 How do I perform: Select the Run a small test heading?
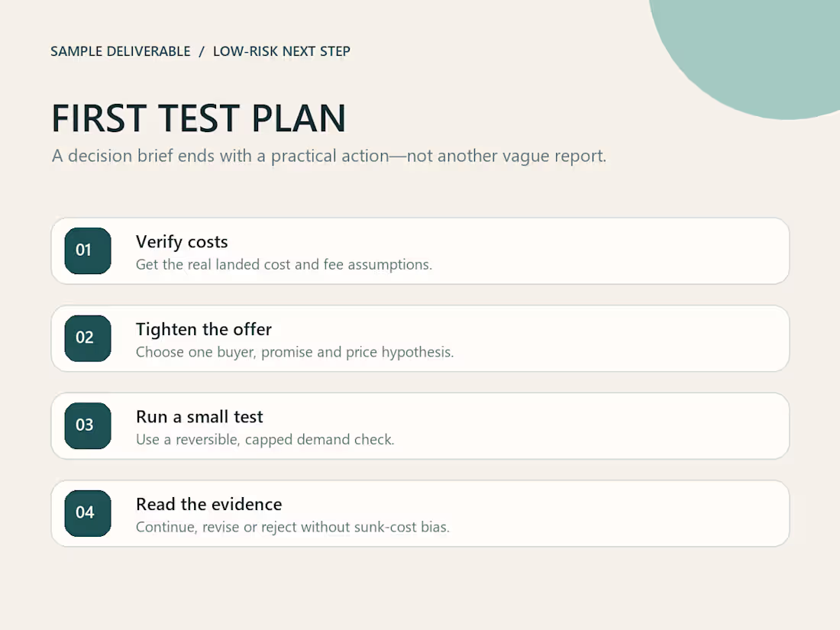(x=199, y=417)
